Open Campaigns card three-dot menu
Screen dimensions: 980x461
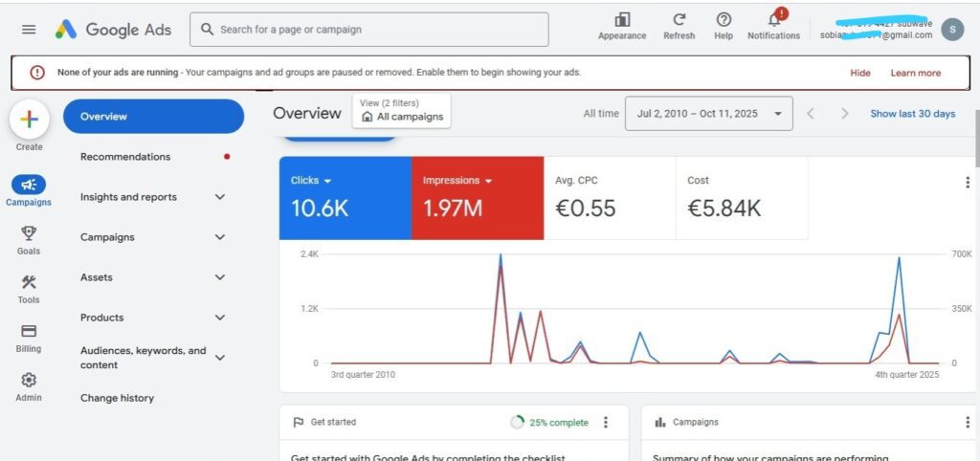pos(969,423)
